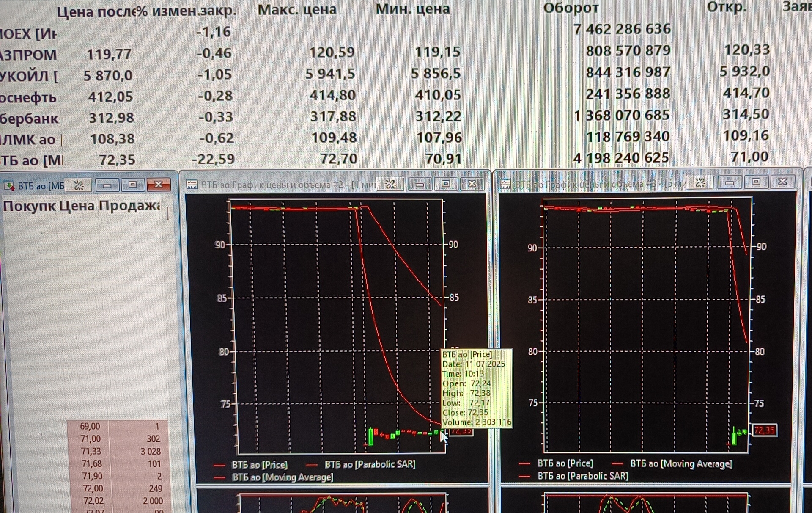Click the Parabolic SAR legend in the 1-minute chart
Image resolution: width=812 pixels, height=513 pixels.
pos(370,464)
